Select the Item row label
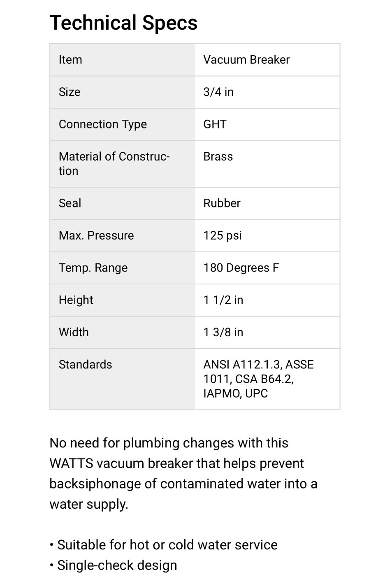This screenshot has height=577, width=392. click(70, 60)
